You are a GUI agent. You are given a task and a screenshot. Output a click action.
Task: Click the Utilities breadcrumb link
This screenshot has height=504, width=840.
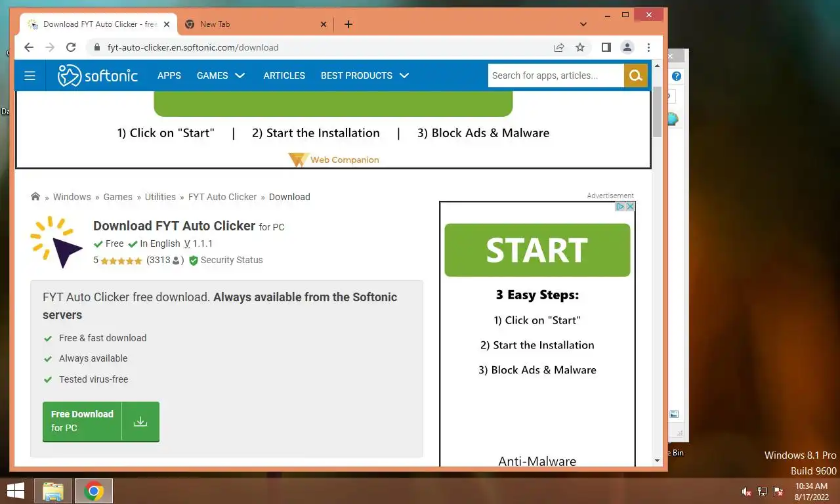tap(160, 197)
